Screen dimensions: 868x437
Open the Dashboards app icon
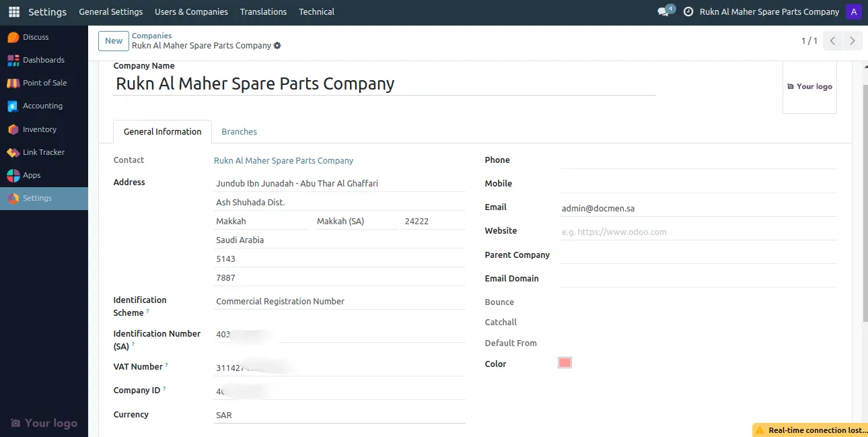point(13,60)
